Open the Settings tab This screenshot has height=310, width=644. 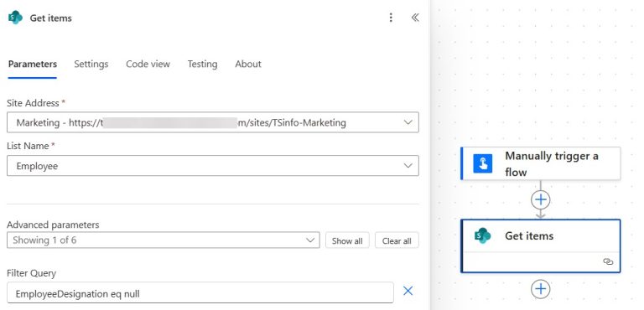coord(91,64)
